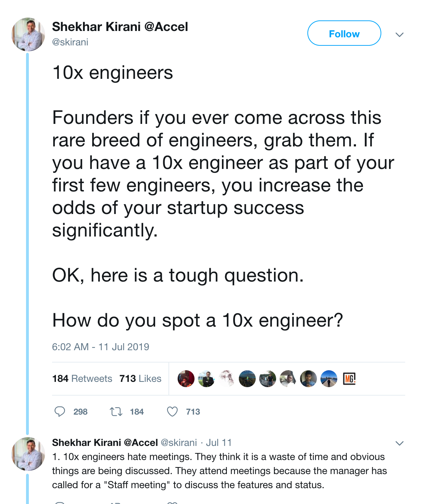This screenshot has width=427, height=504.
Task: Follow Shekhar Kirani
Action: click(x=344, y=33)
